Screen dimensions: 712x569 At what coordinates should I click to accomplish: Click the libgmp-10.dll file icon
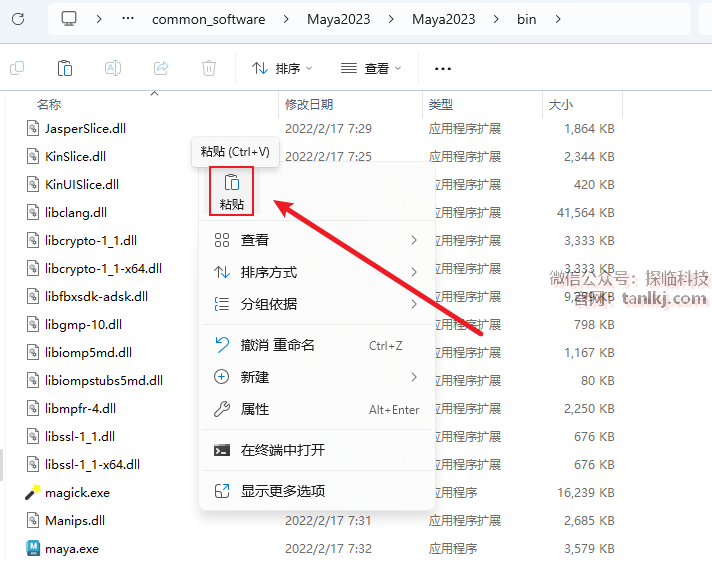pos(33,324)
